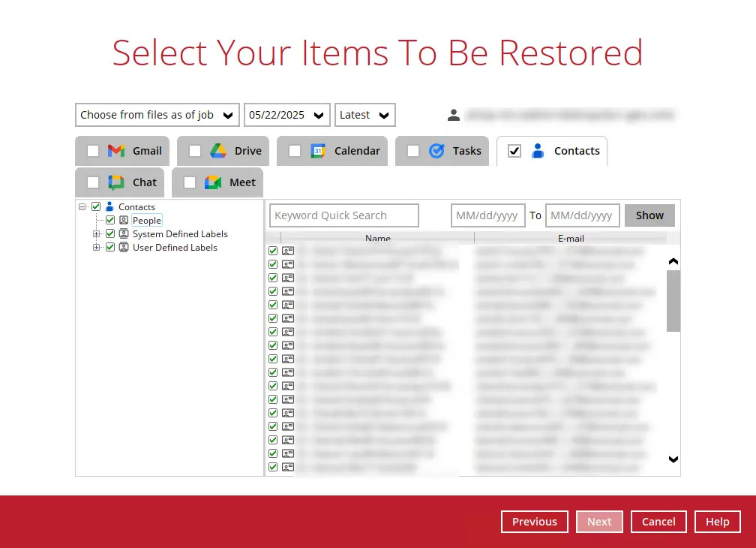Click the Previous button

point(534,522)
